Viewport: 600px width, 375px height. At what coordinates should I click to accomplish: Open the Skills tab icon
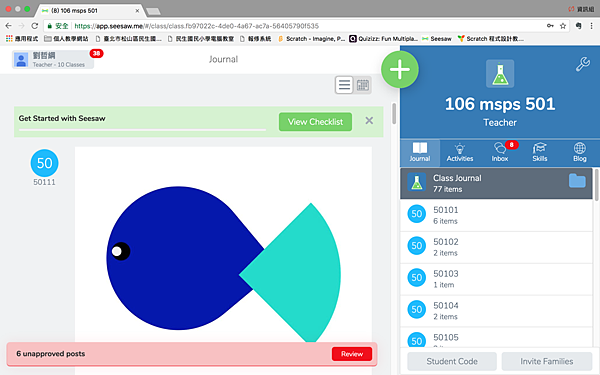[540, 148]
